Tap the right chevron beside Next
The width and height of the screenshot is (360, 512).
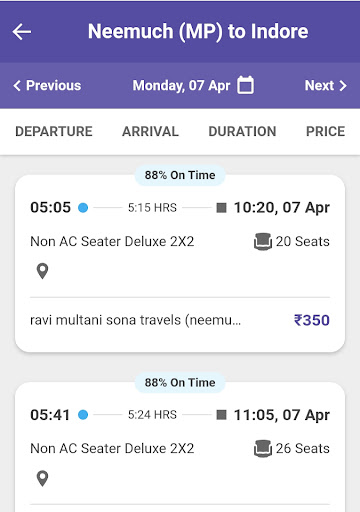point(343,86)
